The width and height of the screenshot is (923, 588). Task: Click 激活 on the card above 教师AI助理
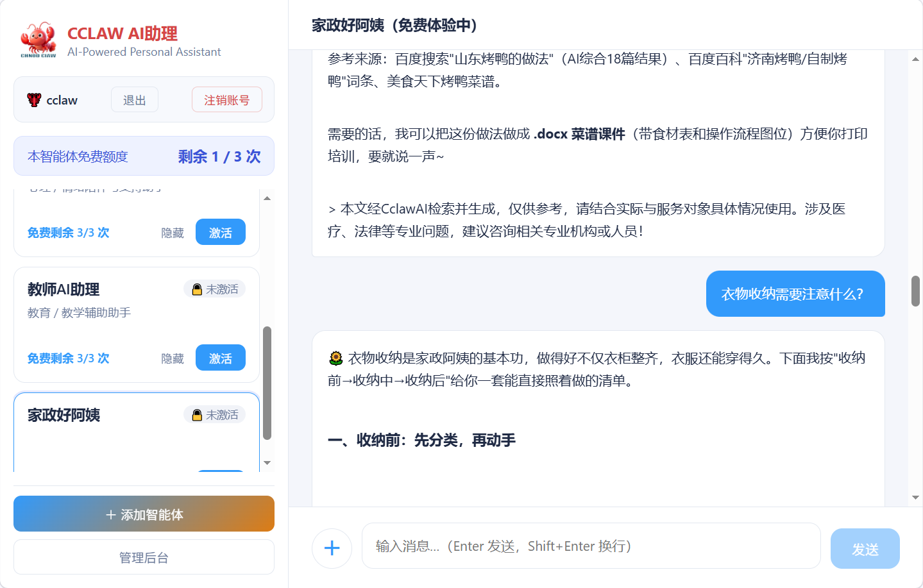pos(221,232)
